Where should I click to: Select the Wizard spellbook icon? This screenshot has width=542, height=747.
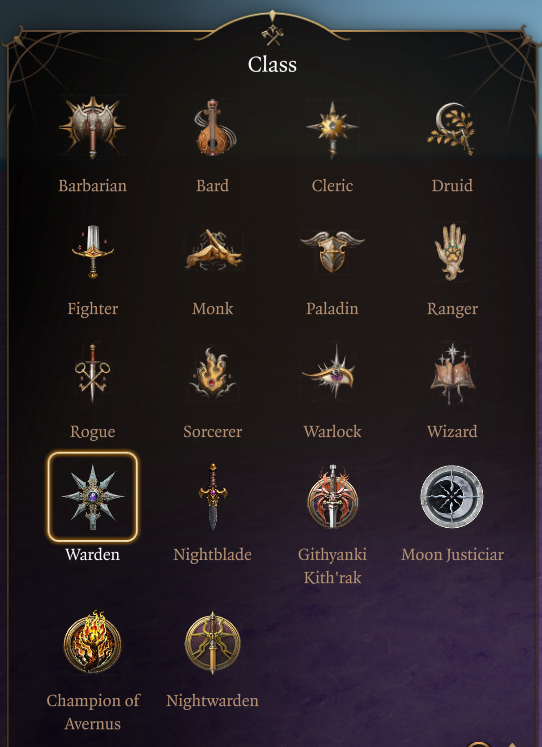452,374
